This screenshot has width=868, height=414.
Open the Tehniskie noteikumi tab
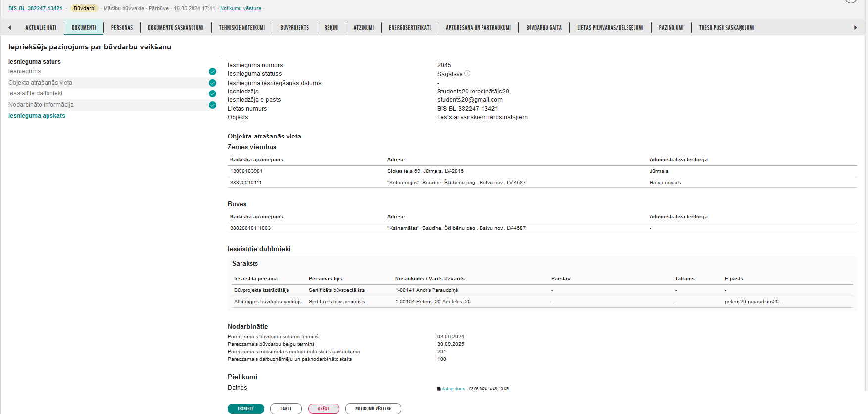click(242, 28)
